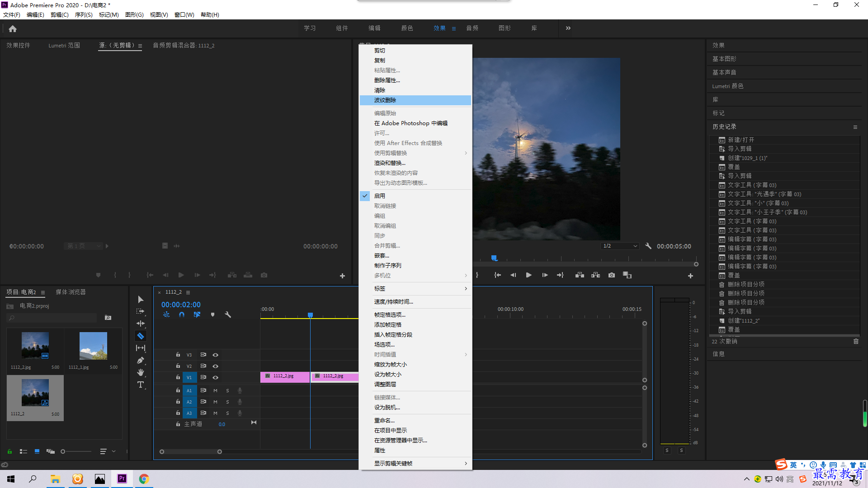Image resolution: width=868 pixels, height=488 pixels.
Task: Toggle the 启用 checked menu item
Action: (x=415, y=196)
